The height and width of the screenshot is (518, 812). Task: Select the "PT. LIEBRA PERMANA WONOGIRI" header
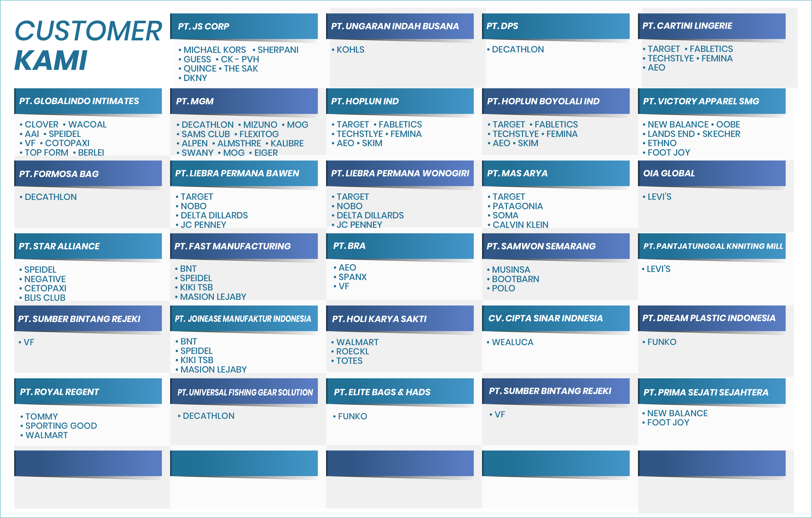[400, 174]
